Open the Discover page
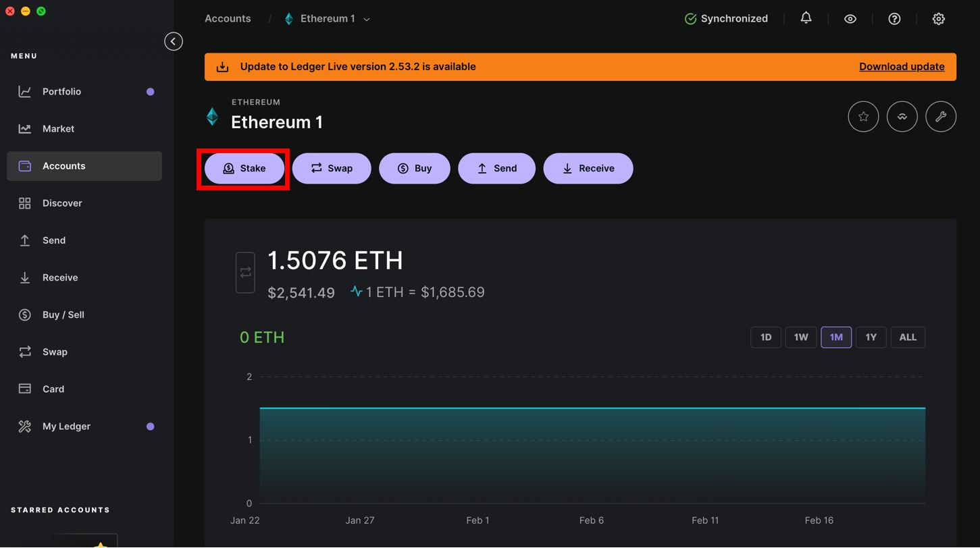Screen dimensions: 980x548 point(84,203)
